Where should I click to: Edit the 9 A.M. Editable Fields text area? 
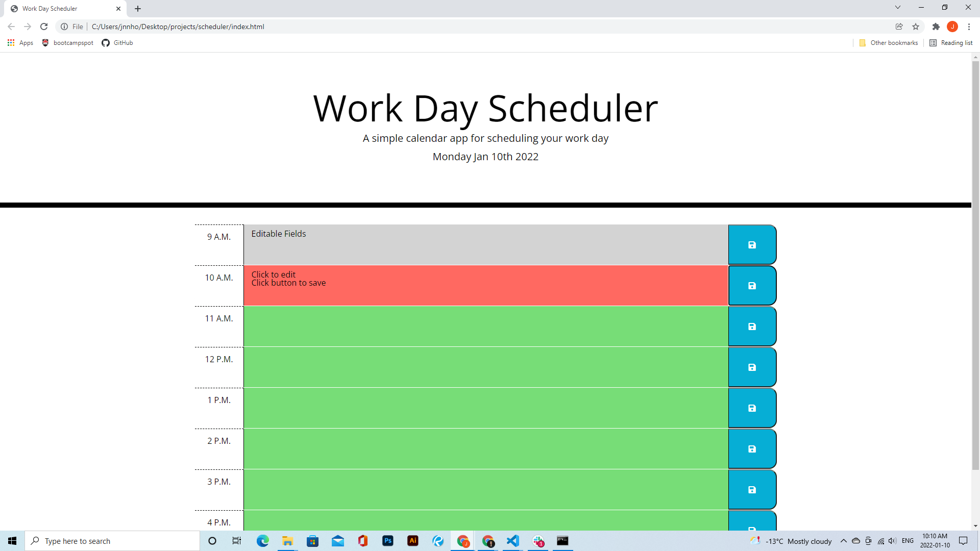[486, 245]
